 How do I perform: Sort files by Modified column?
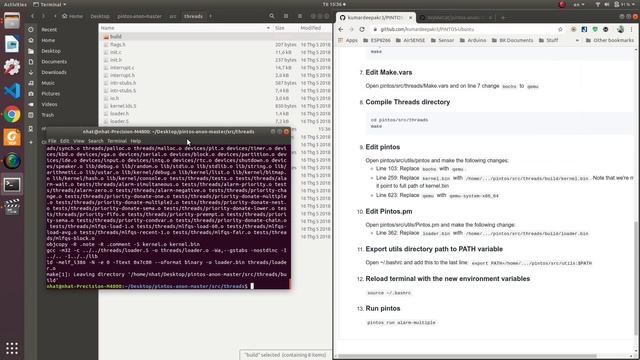[315, 28]
